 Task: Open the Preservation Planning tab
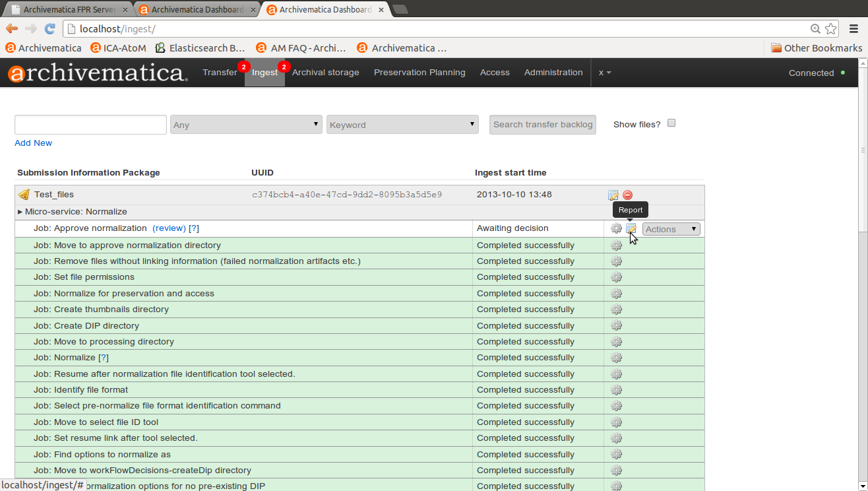[419, 73]
